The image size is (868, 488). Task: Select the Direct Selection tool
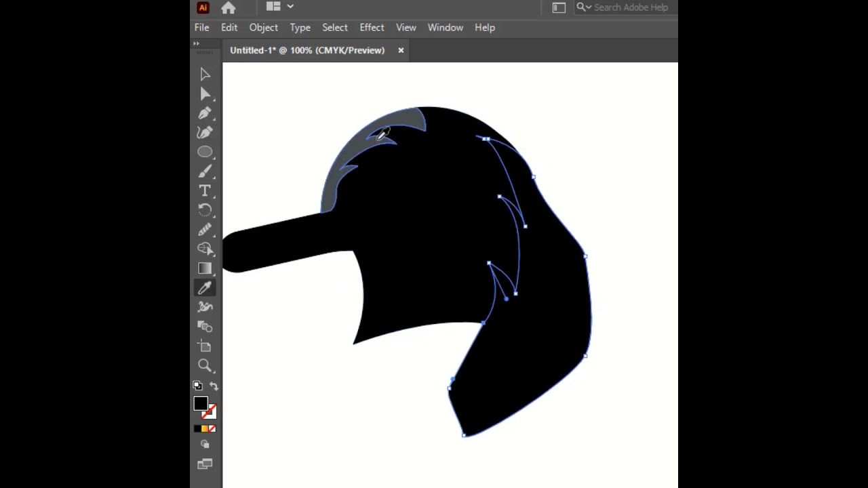pos(205,94)
